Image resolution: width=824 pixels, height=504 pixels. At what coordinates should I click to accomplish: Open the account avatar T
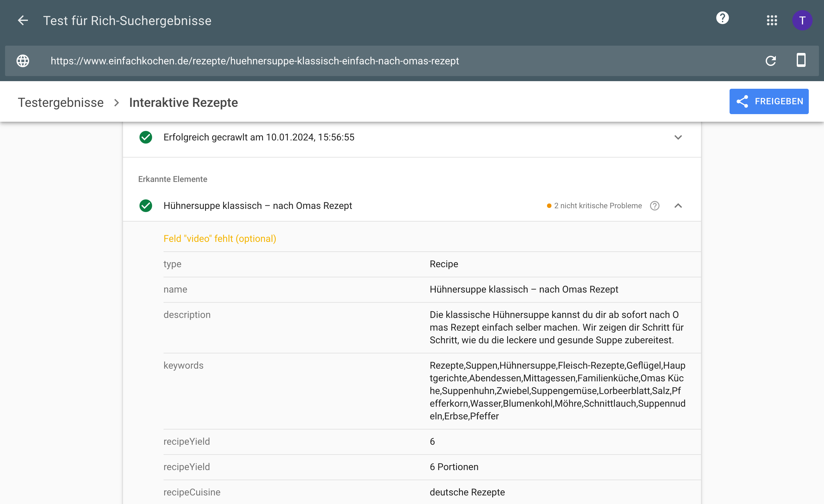pyautogui.click(x=802, y=20)
